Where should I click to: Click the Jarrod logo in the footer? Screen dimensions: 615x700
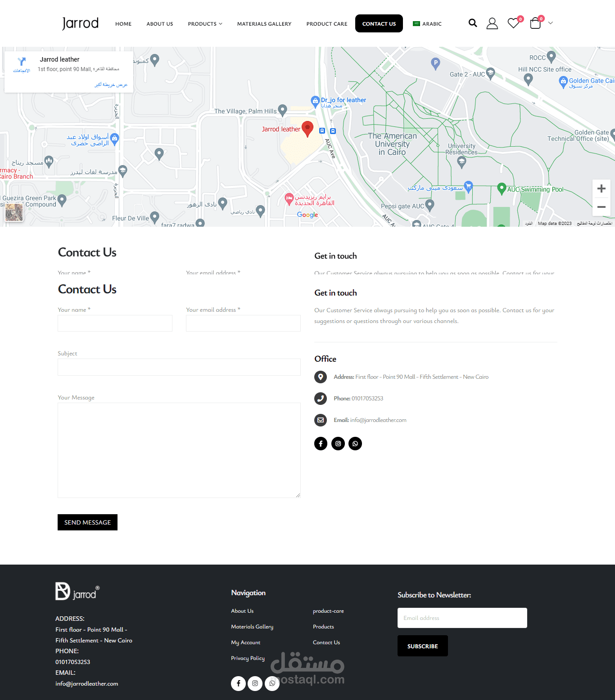click(77, 592)
